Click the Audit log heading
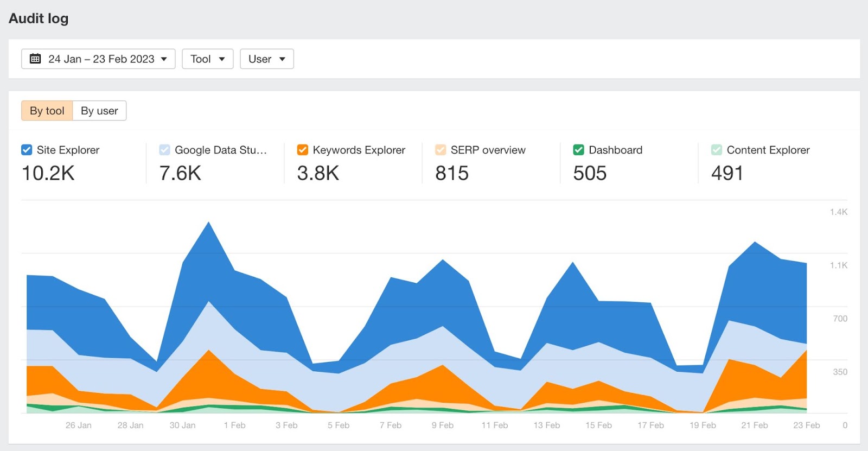 click(39, 18)
